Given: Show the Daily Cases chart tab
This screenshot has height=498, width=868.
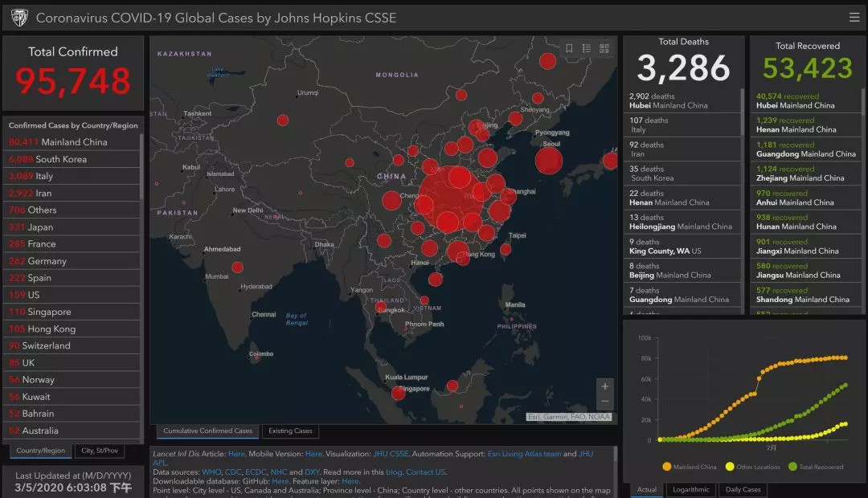Looking at the screenshot, I should click(x=743, y=489).
